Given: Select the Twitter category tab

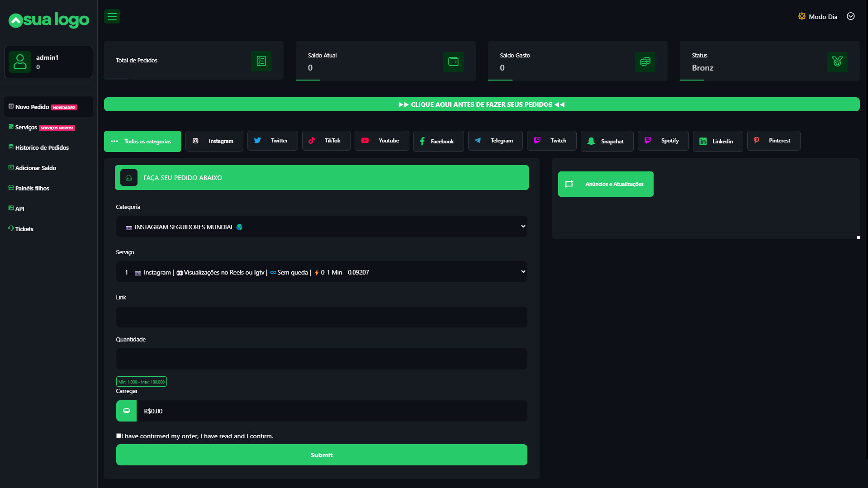Looking at the screenshot, I should click(272, 141).
